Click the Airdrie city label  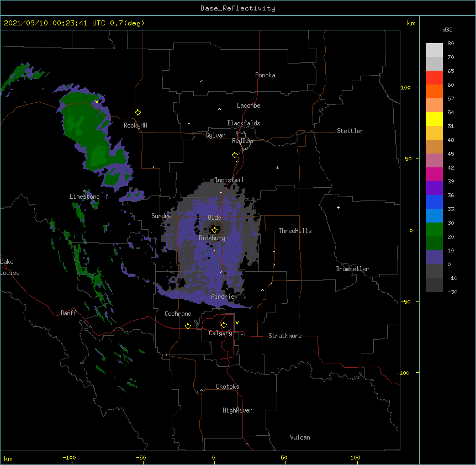click(223, 297)
